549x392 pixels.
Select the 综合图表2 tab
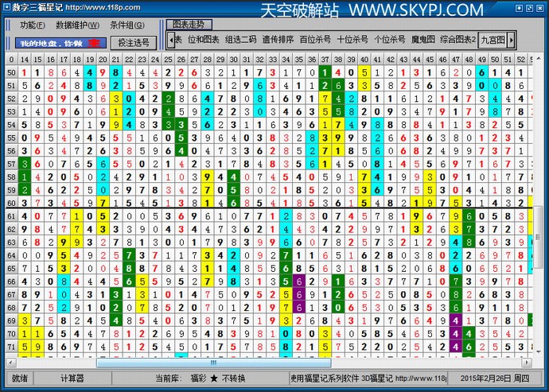(458, 40)
